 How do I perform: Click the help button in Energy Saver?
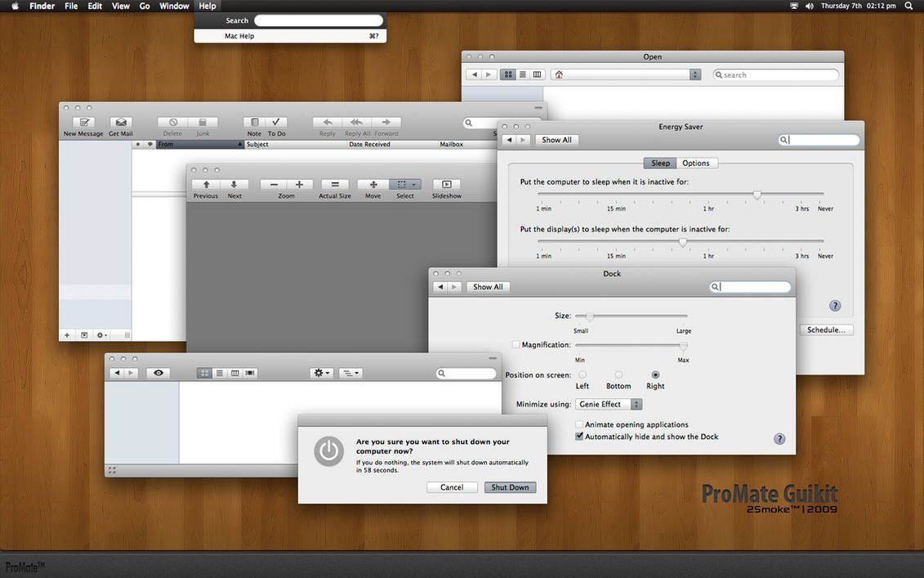coord(835,306)
